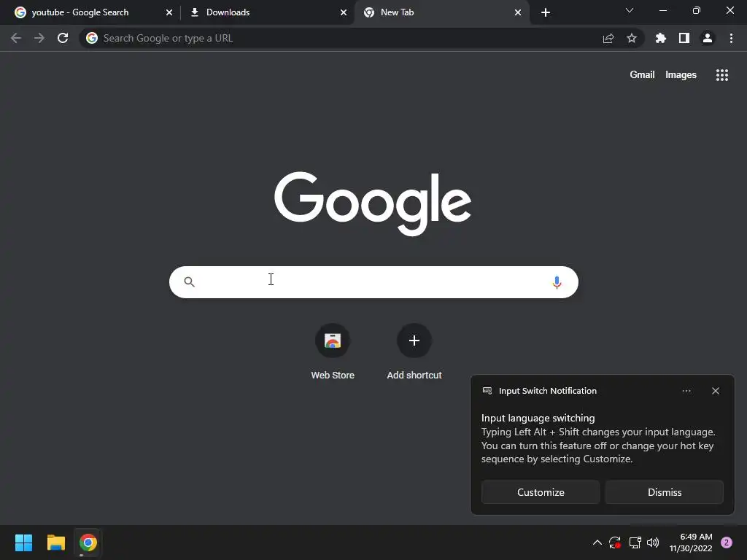Click the back navigation arrow
This screenshot has width=747, height=560.
(16, 38)
